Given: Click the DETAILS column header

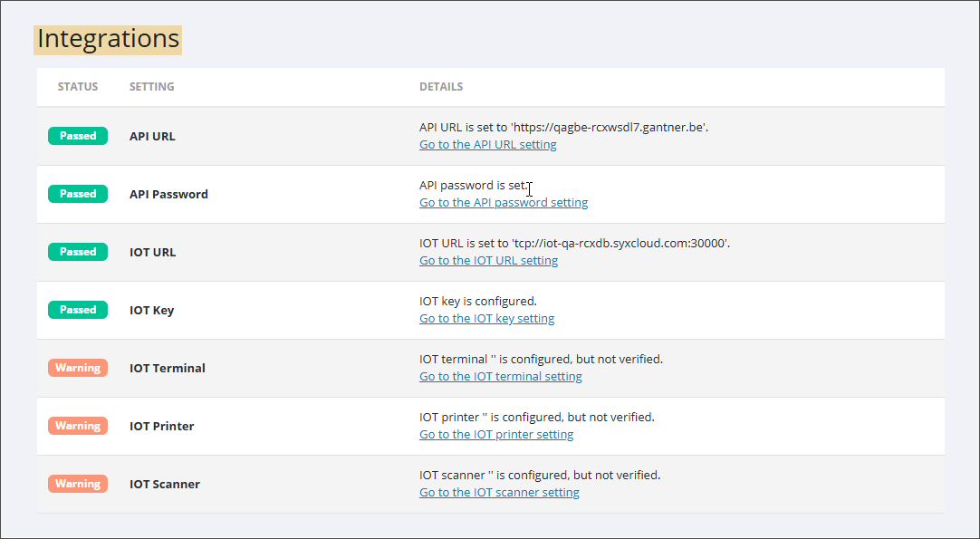Looking at the screenshot, I should tap(441, 87).
